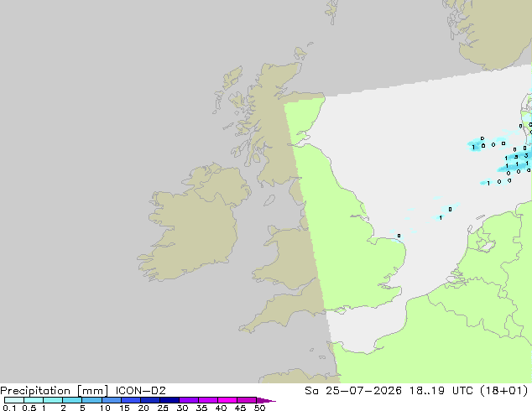Click the forecast step '(18+01)'
The height and width of the screenshot is (411, 532).
(x=503, y=391)
